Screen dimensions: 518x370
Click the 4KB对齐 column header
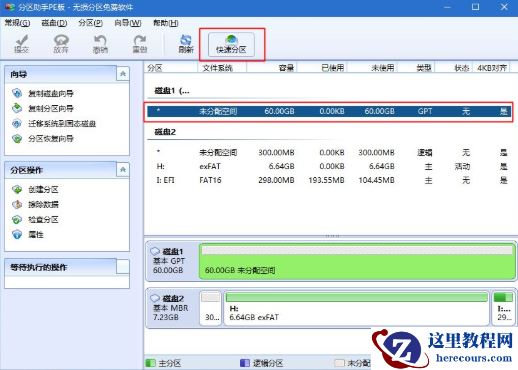[492, 68]
